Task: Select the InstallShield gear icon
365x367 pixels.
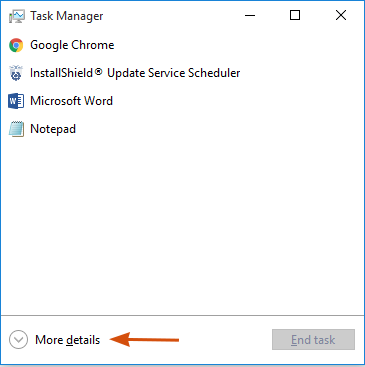Action: pyautogui.click(x=16, y=73)
